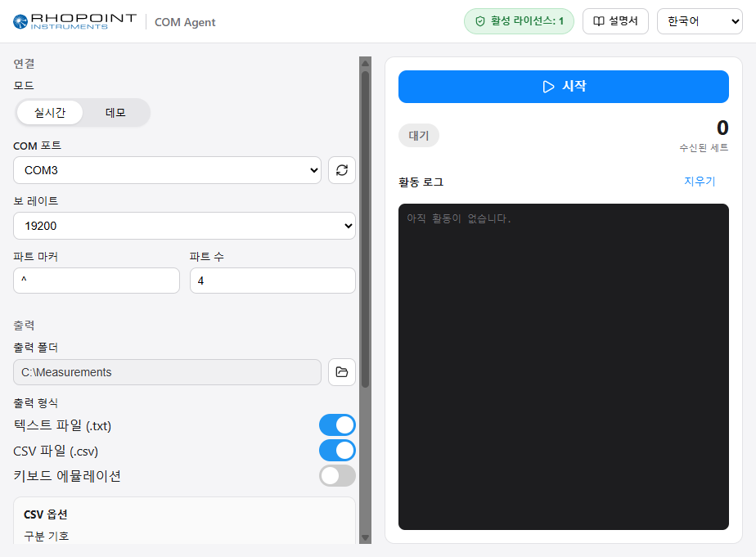
Task: Click the scrollbar down arrow
Action: click(366, 537)
